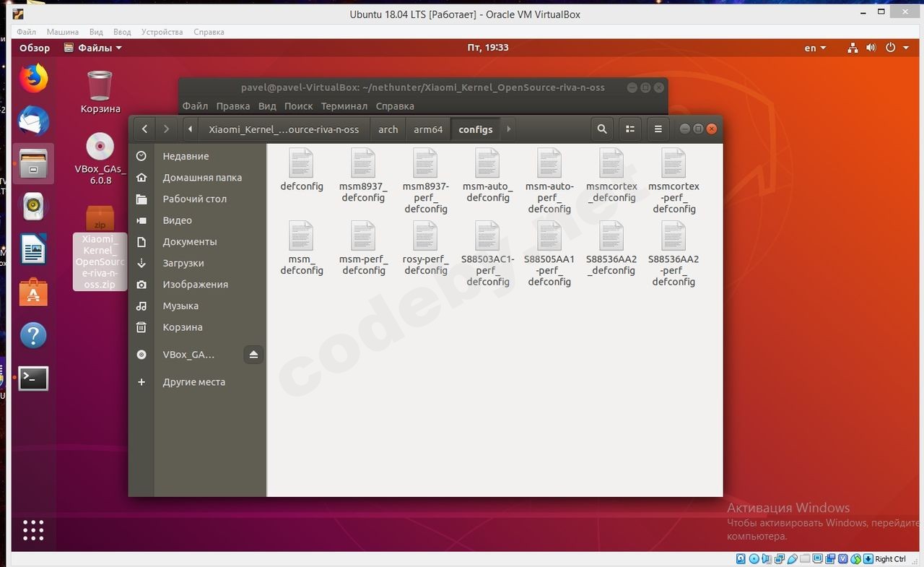This screenshot has width=924, height=567.
Task: Select the arm64 path breadcrumb
Action: point(428,129)
